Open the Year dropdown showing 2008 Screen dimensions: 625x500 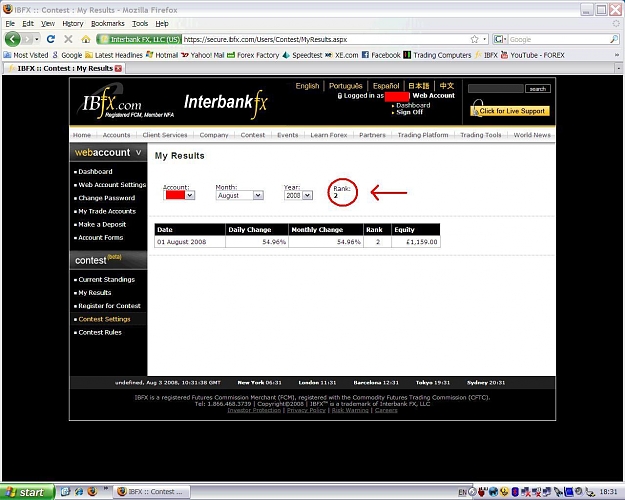tap(298, 195)
